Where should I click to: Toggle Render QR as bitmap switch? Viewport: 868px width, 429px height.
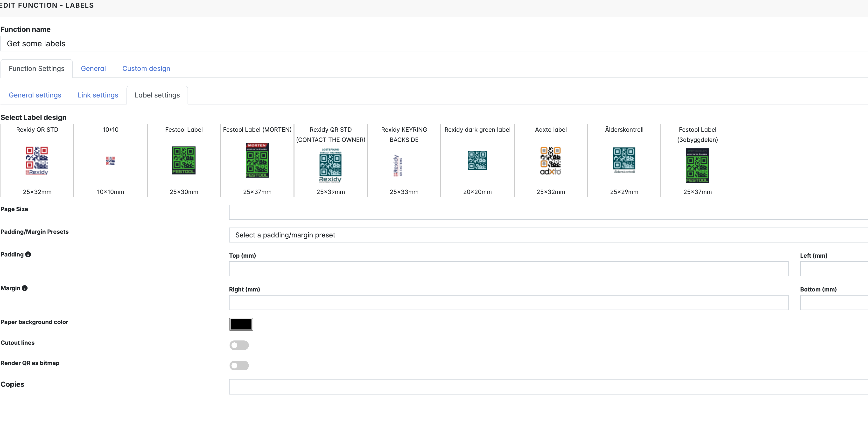pyautogui.click(x=239, y=365)
